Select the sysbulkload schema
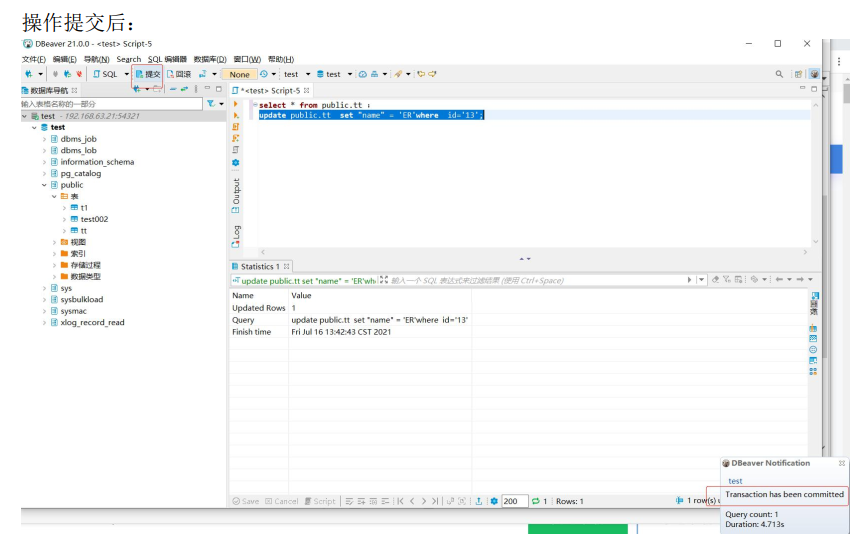 pyautogui.click(x=82, y=300)
